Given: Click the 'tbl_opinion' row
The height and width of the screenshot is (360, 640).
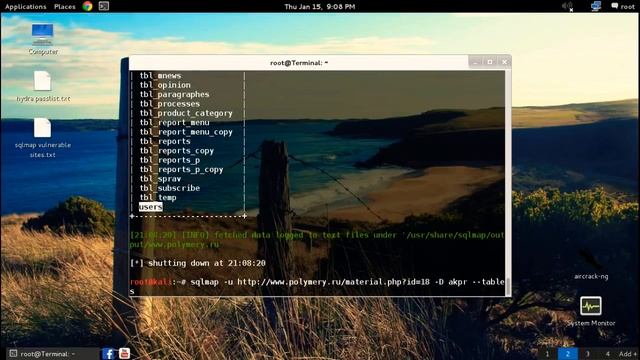Looking at the screenshot, I should [165, 85].
